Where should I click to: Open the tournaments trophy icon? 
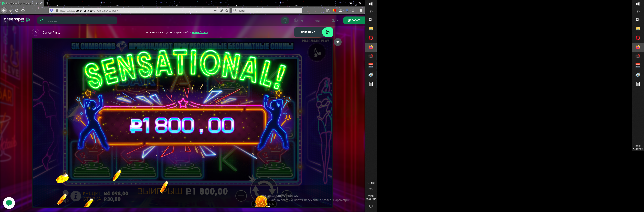285,20
